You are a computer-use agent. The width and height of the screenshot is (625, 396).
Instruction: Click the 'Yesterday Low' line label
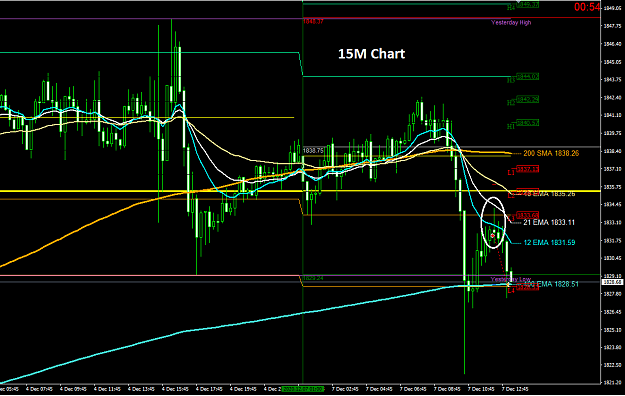[x=511, y=279]
